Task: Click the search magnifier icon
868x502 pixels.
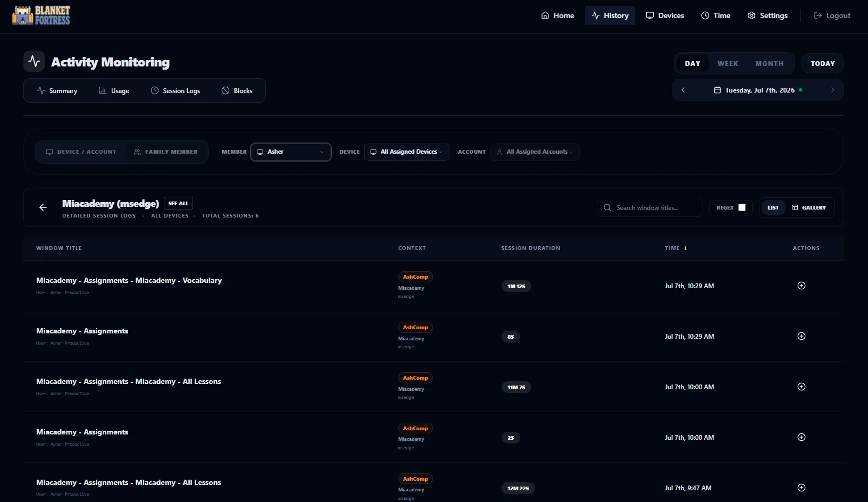Action: (607, 207)
